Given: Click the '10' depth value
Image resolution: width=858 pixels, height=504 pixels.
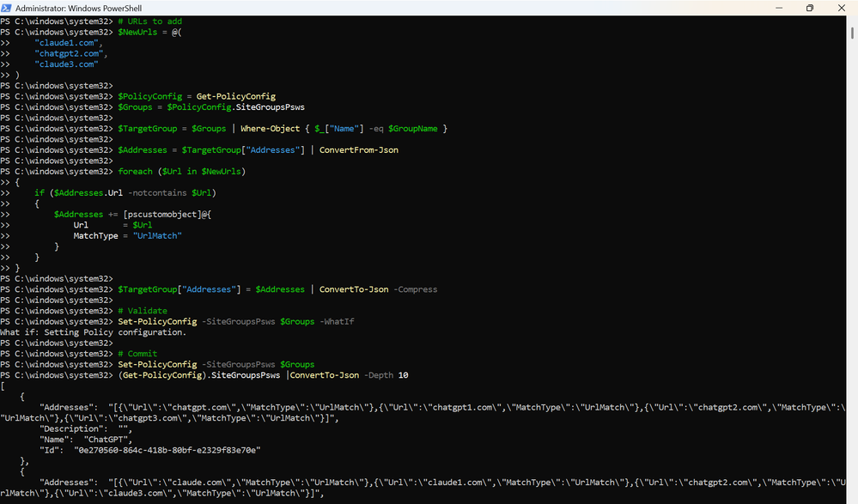Looking at the screenshot, I should coord(404,375).
